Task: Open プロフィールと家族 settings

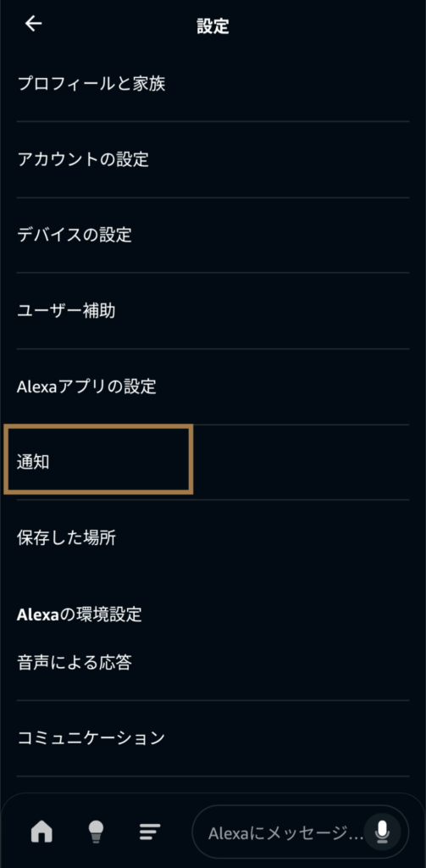Action: [x=213, y=84]
